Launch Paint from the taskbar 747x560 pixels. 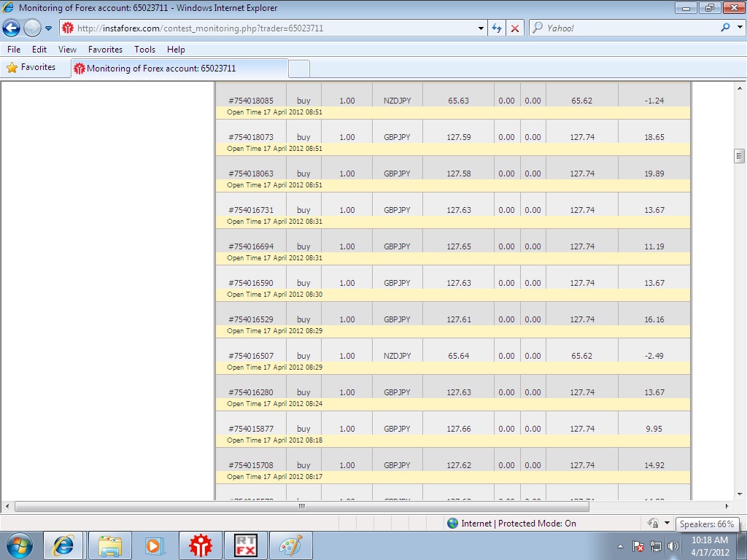click(291, 545)
